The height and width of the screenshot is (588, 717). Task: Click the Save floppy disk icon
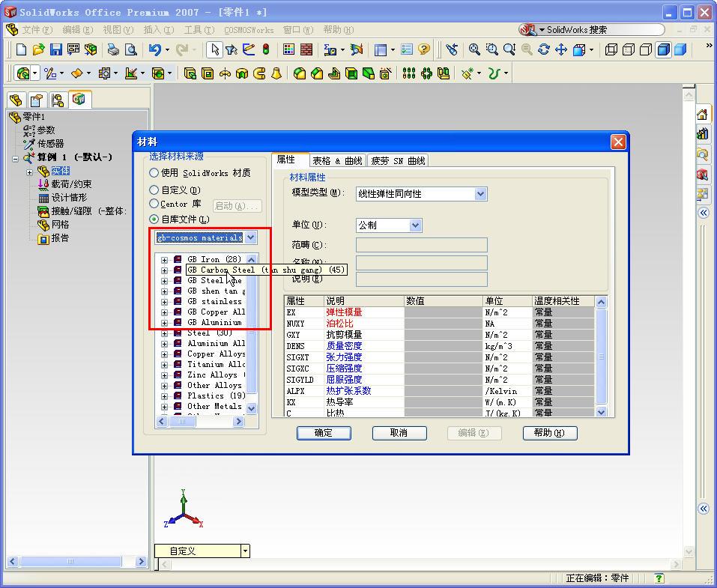(x=55, y=49)
